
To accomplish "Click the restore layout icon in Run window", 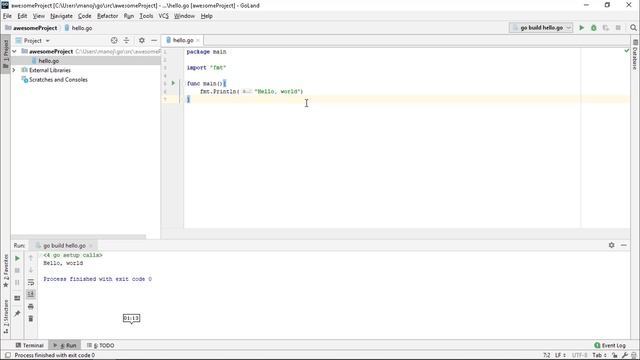I will pos(17,298).
